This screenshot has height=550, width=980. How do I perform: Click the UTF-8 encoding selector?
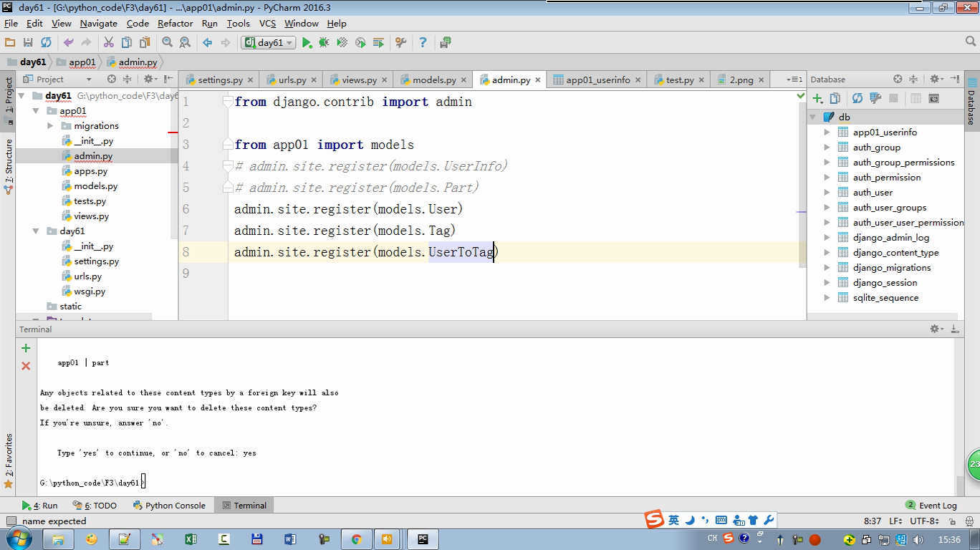[923, 521]
